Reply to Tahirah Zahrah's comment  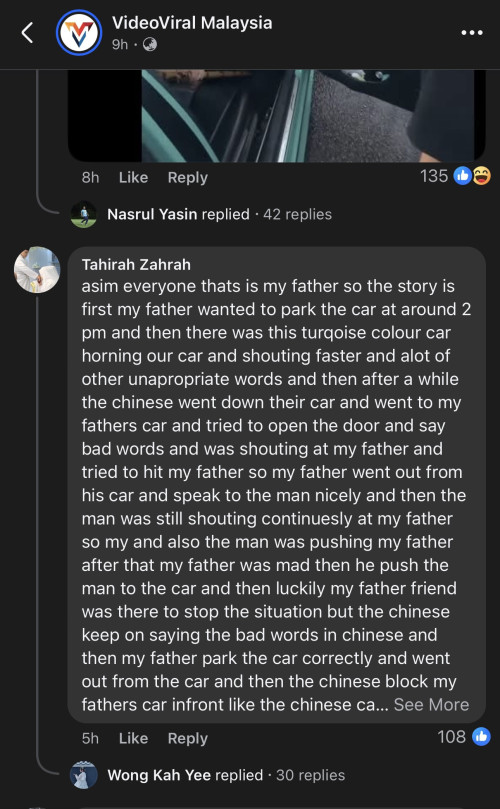click(188, 738)
